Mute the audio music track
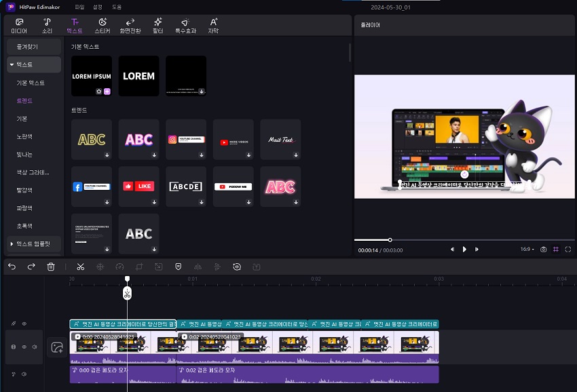The height and width of the screenshot is (392, 577). [x=24, y=374]
